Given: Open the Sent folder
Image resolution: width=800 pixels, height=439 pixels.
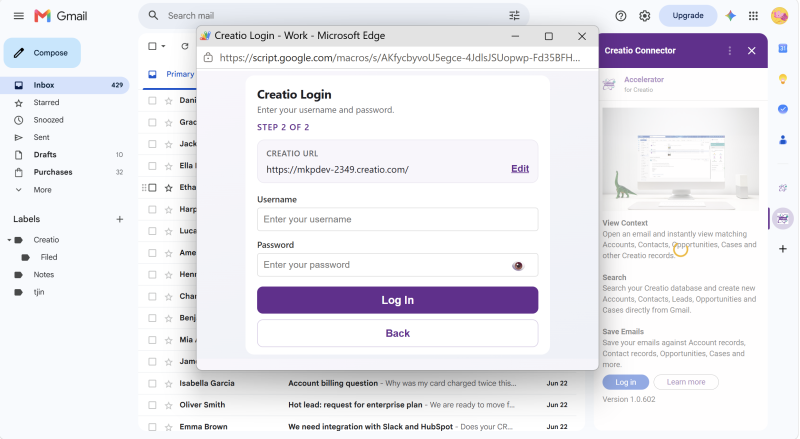Looking at the screenshot, I should coord(41,137).
